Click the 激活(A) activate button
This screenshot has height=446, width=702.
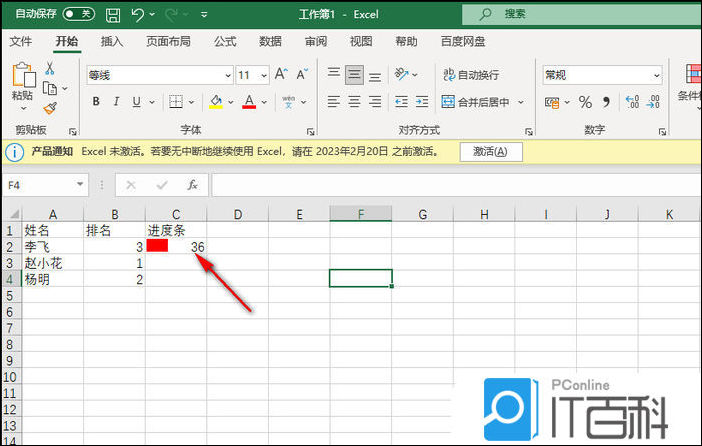491,152
